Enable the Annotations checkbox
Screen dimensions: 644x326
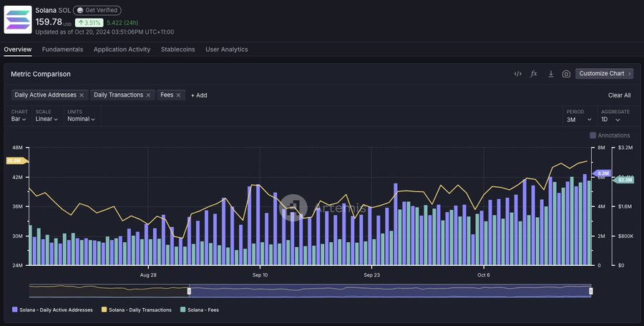pyautogui.click(x=592, y=135)
